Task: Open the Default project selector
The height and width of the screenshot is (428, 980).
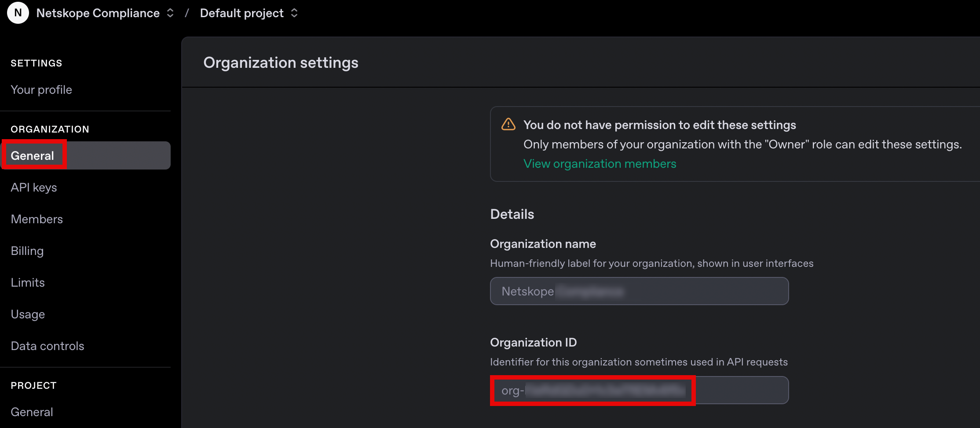Action: pyautogui.click(x=241, y=13)
